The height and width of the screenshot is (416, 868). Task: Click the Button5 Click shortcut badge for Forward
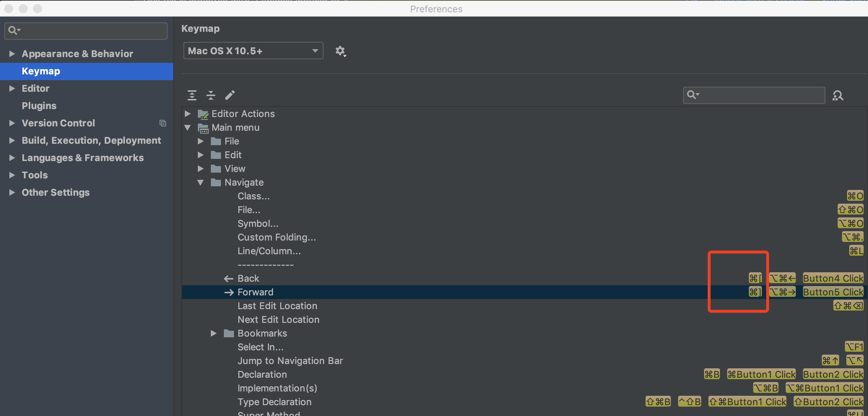833,292
